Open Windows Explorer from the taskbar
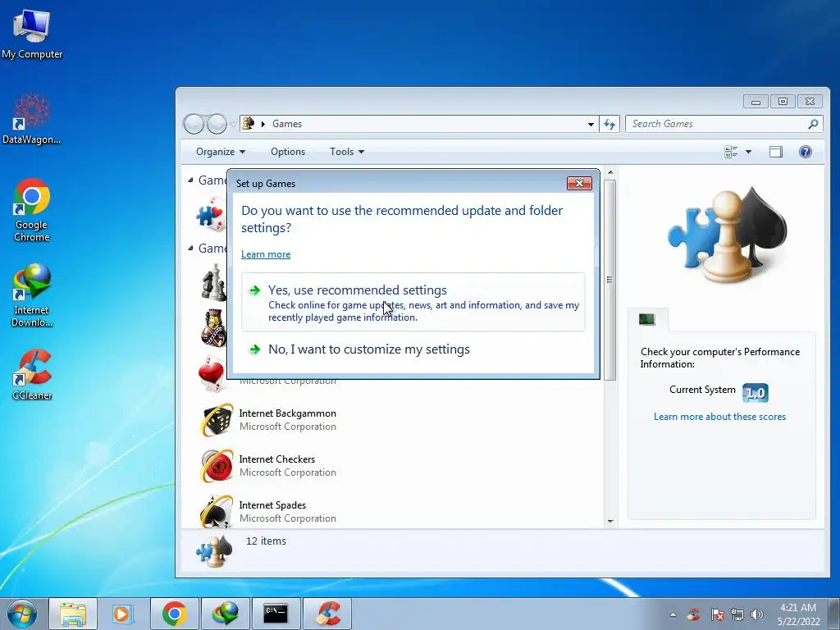The width and height of the screenshot is (840, 630). (x=73, y=614)
